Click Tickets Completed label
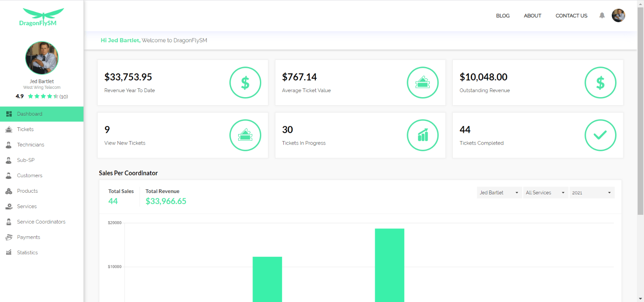 [x=481, y=143]
